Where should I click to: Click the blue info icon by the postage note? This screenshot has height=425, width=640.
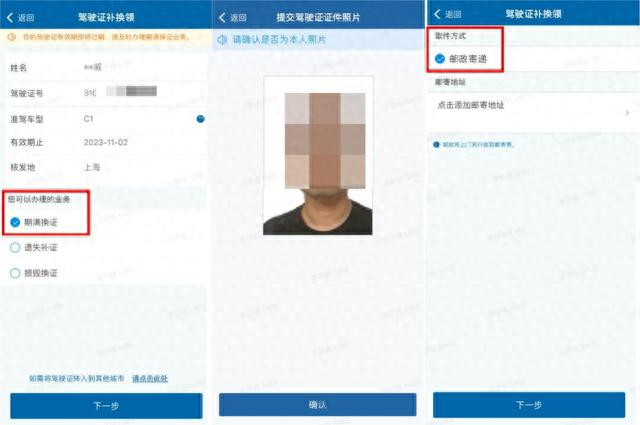coord(436,145)
